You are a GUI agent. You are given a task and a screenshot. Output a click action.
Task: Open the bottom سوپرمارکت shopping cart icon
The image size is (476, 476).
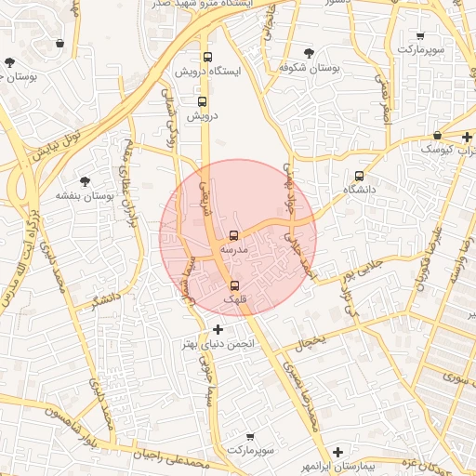click(x=250, y=437)
